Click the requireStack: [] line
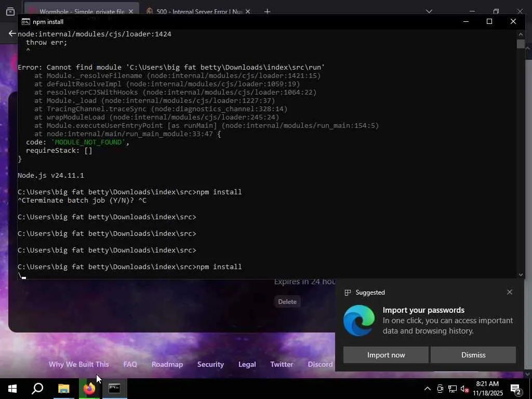532x399 pixels. pos(59,150)
